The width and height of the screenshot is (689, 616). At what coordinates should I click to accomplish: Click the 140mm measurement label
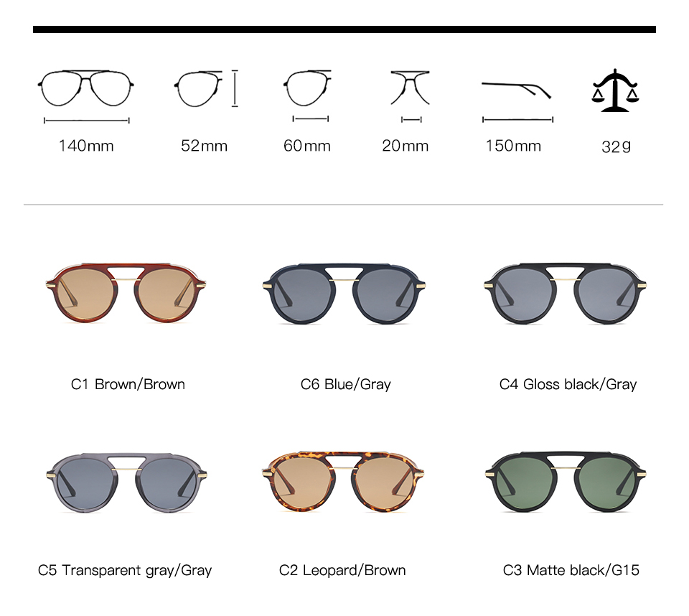click(x=86, y=146)
